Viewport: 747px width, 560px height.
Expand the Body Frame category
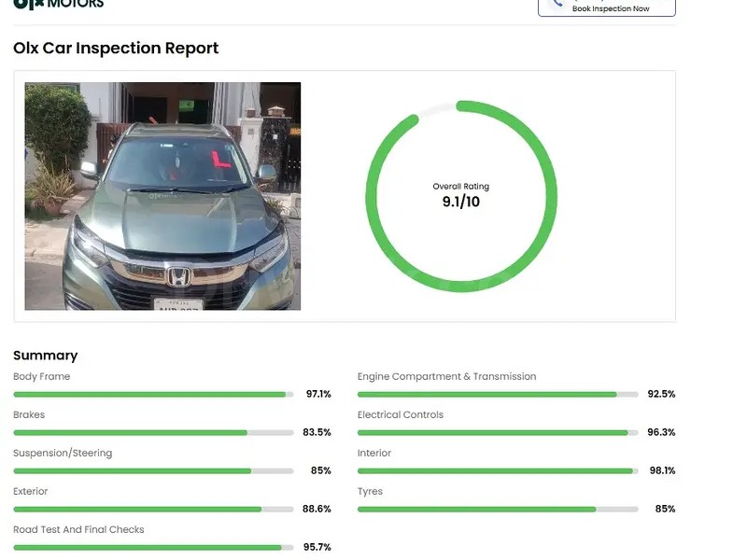[41, 376]
